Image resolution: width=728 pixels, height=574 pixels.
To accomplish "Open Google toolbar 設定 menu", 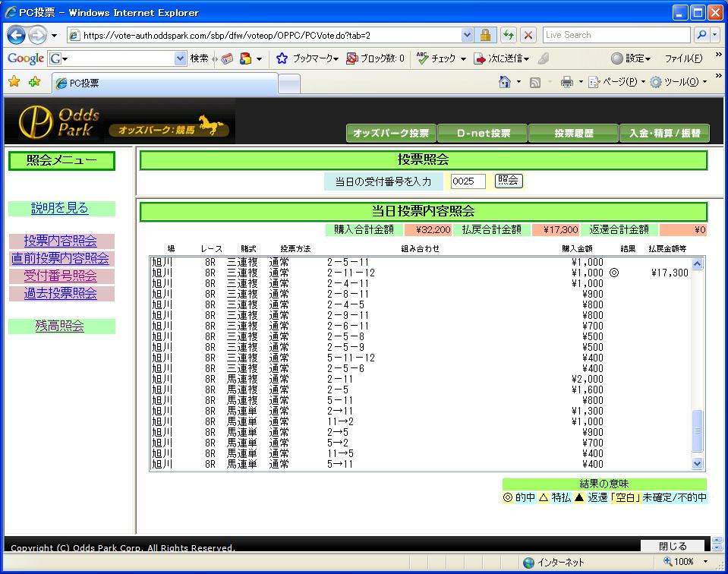I will point(631,58).
